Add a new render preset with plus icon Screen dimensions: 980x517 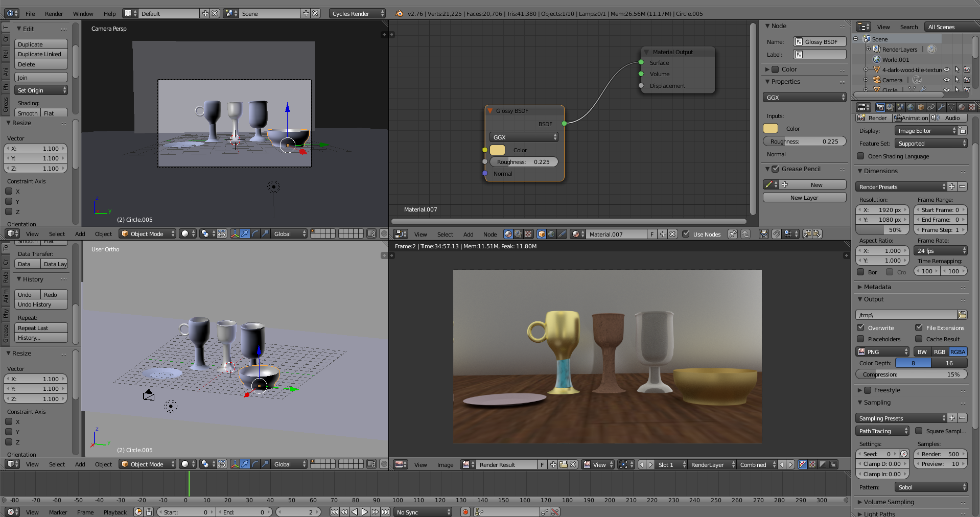(x=952, y=187)
